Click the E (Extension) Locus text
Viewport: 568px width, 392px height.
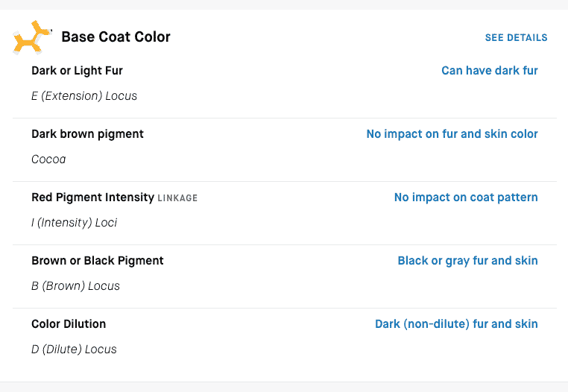[84, 96]
